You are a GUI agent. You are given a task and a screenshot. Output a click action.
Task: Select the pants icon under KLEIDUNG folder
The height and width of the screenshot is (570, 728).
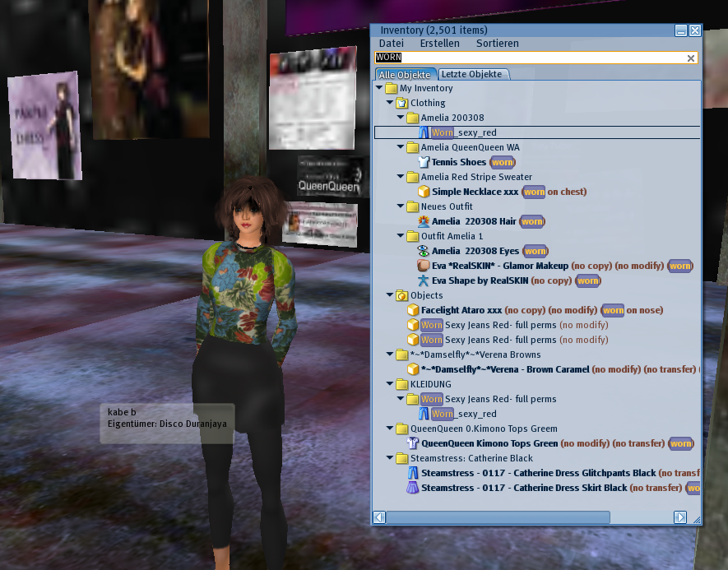pyautogui.click(x=424, y=414)
